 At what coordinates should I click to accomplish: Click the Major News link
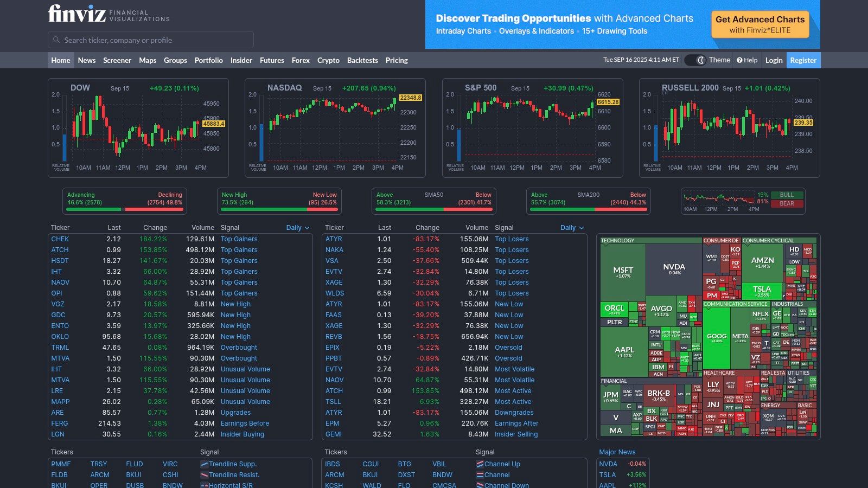click(x=617, y=452)
